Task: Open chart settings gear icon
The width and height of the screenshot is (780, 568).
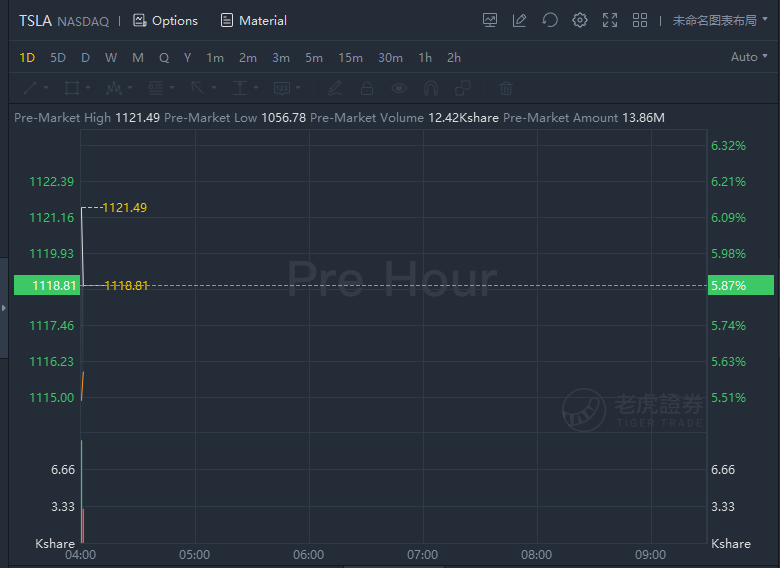Action: click(x=580, y=20)
